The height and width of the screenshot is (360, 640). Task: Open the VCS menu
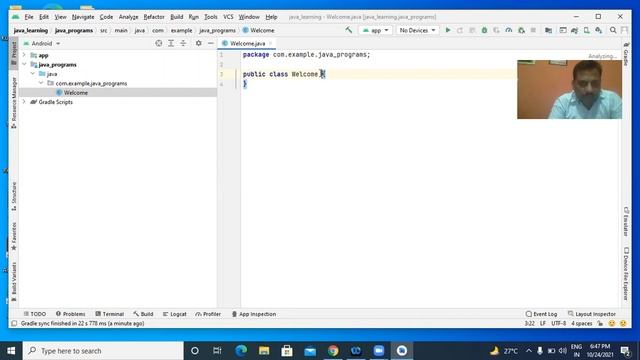(228, 17)
